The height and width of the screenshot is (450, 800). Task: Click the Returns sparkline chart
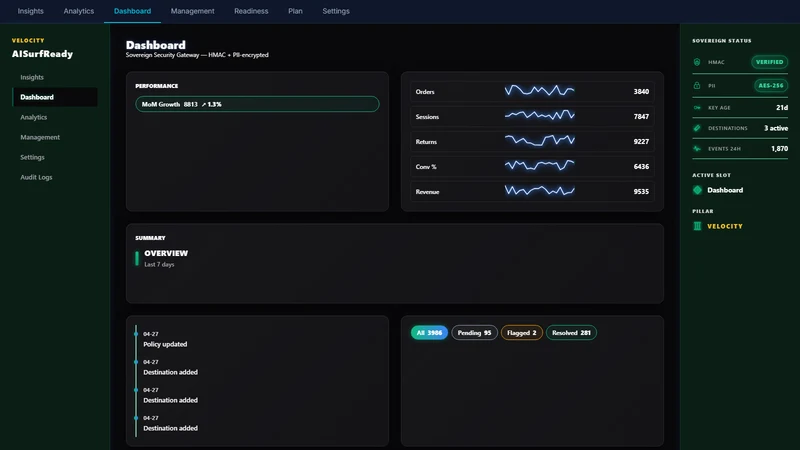[x=539, y=140]
